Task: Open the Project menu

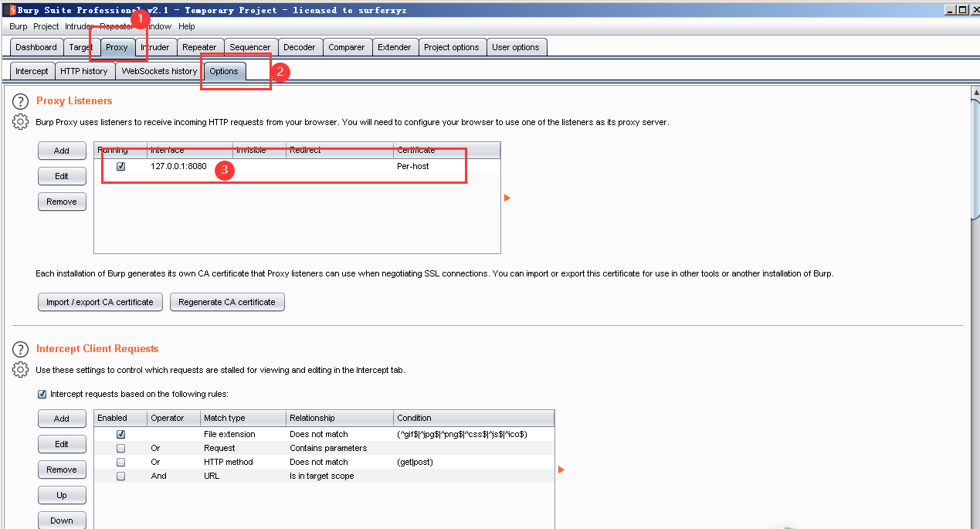Action: coord(46,26)
